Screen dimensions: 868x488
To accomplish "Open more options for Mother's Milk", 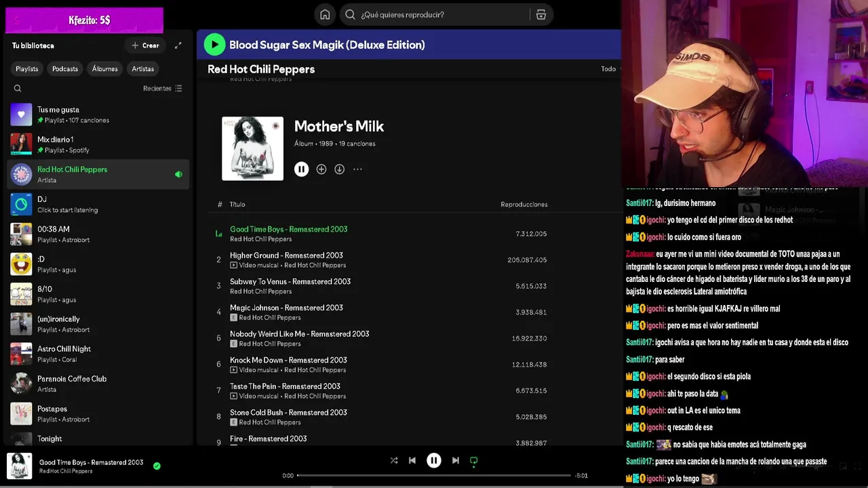I will click(357, 169).
